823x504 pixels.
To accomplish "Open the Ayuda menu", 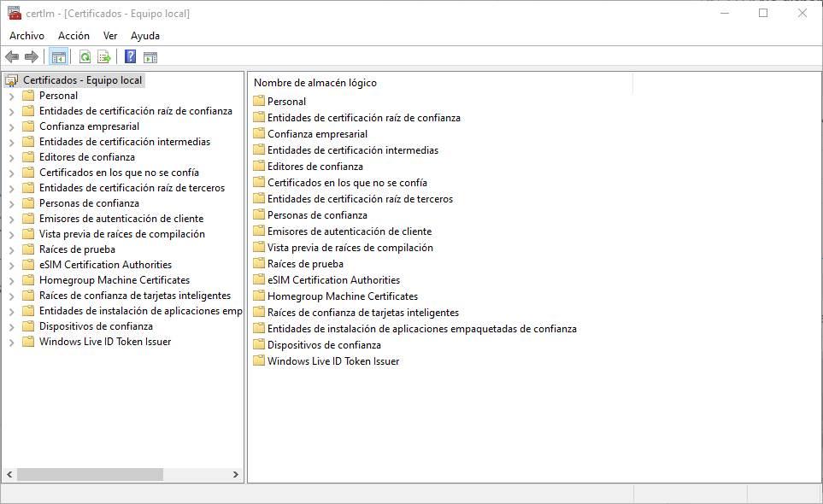I will point(145,36).
